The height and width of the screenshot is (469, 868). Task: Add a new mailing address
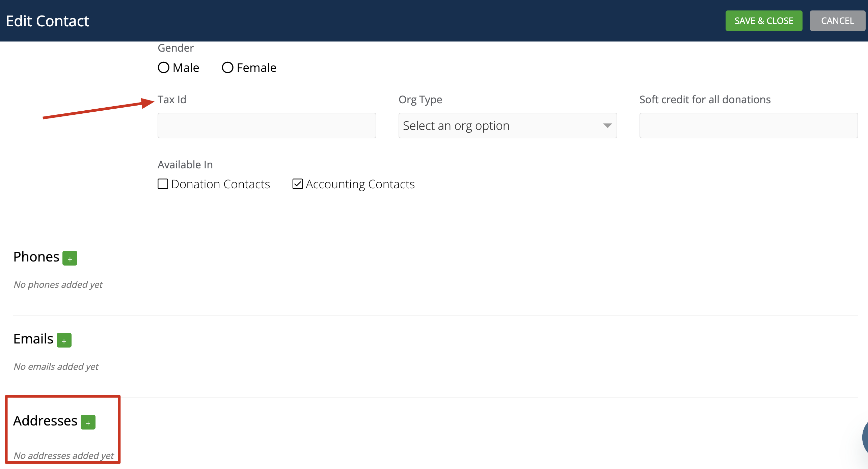88,422
